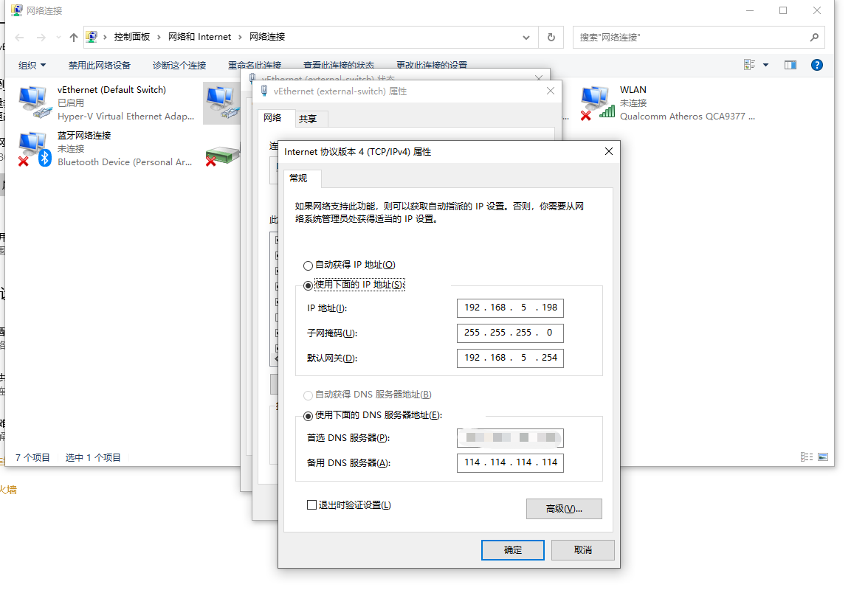Open the Organize dropdown menu
The height and width of the screenshot is (590, 868).
pyautogui.click(x=32, y=65)
